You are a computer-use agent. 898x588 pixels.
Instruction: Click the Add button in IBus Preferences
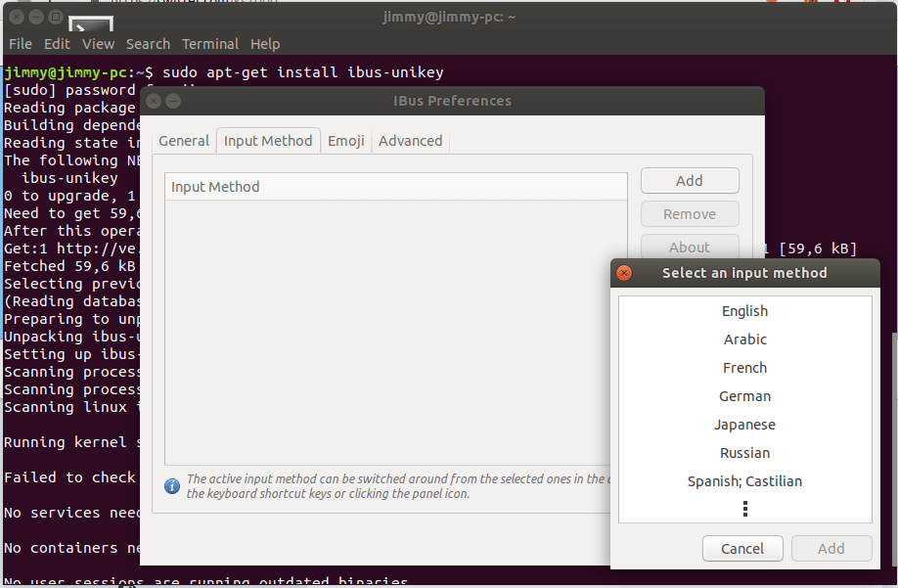690,181
